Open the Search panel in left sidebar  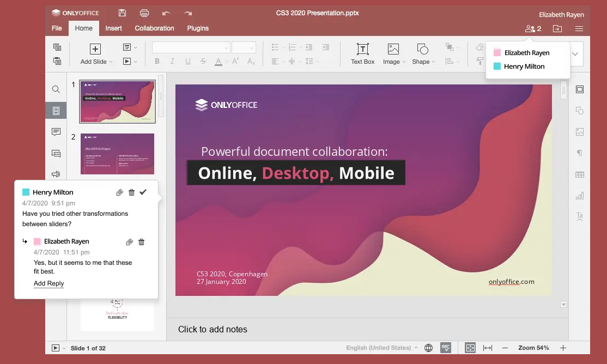coord(56,89)
